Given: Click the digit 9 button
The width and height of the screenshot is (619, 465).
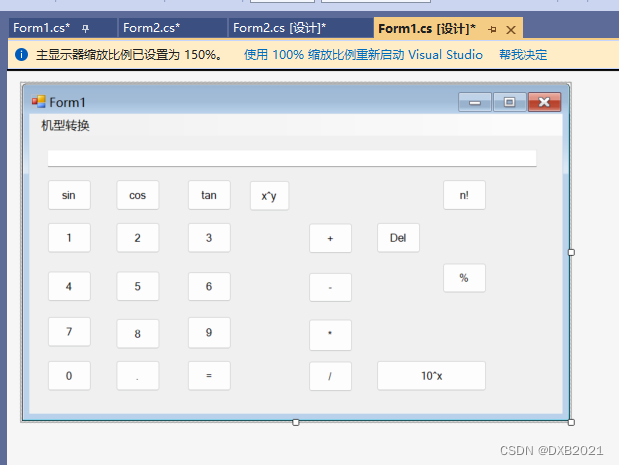Looking at the screenshot, I should click(x=209, y=332).
